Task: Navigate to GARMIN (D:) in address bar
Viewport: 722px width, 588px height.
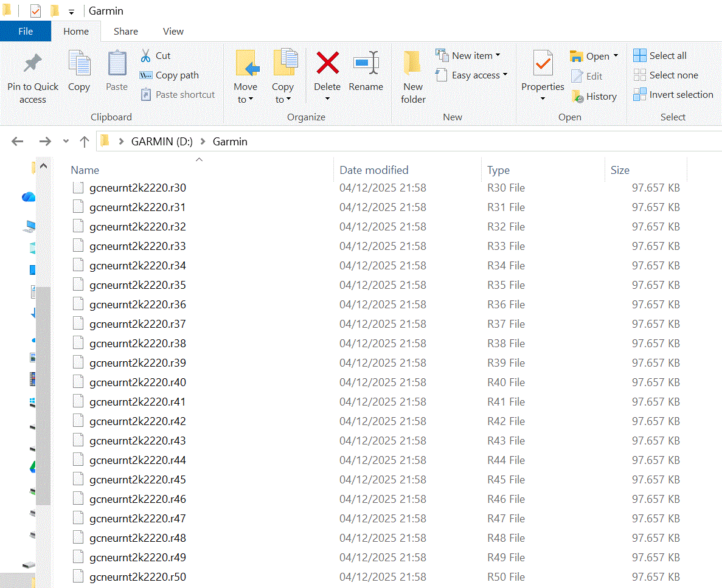Action: click(162, 142)
